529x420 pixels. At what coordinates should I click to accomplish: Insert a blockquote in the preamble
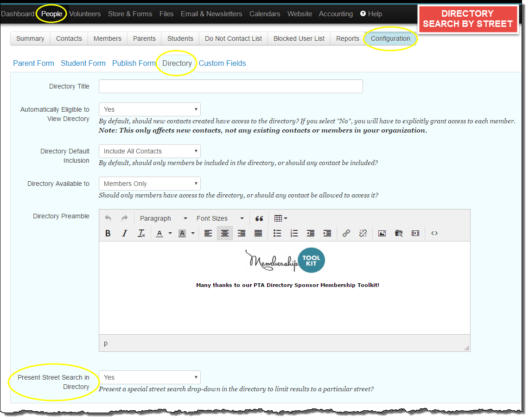(x=259, y=218)
